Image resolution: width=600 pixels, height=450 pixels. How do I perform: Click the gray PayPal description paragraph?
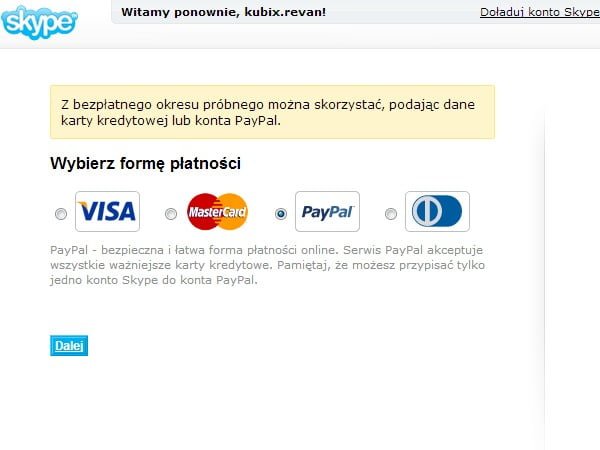pos(267,265)
